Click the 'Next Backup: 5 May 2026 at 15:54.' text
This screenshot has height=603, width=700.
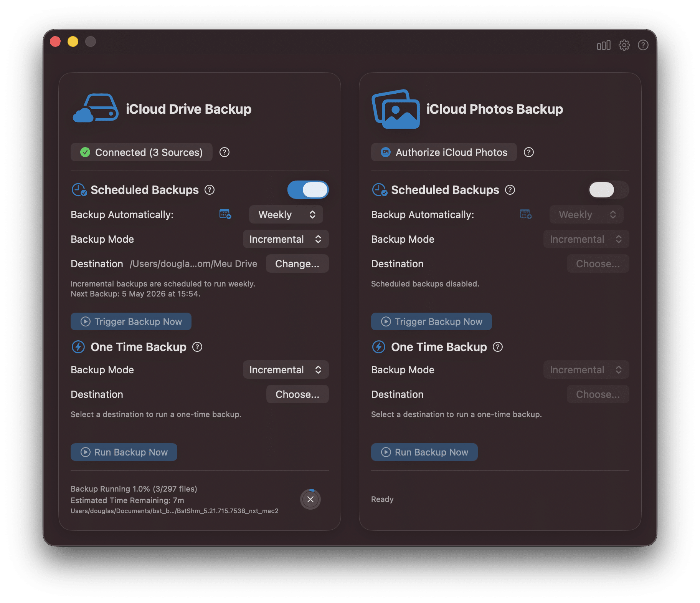click(135, 294)
